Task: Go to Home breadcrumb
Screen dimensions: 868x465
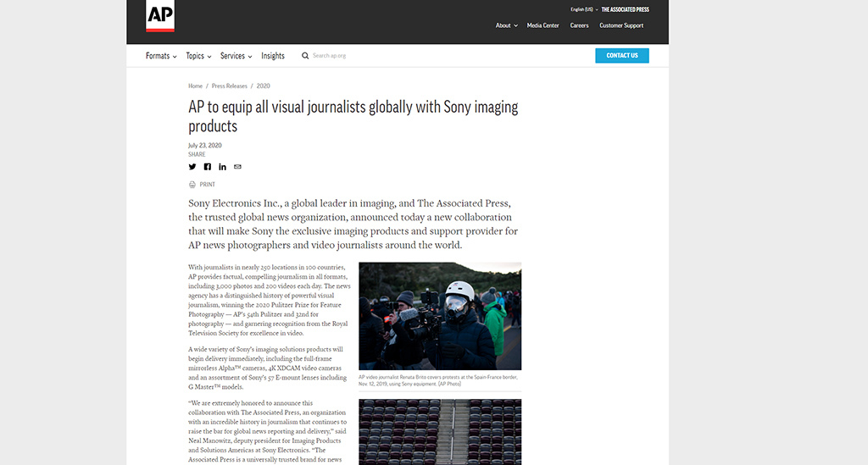Action: click(x=195, y=86)
